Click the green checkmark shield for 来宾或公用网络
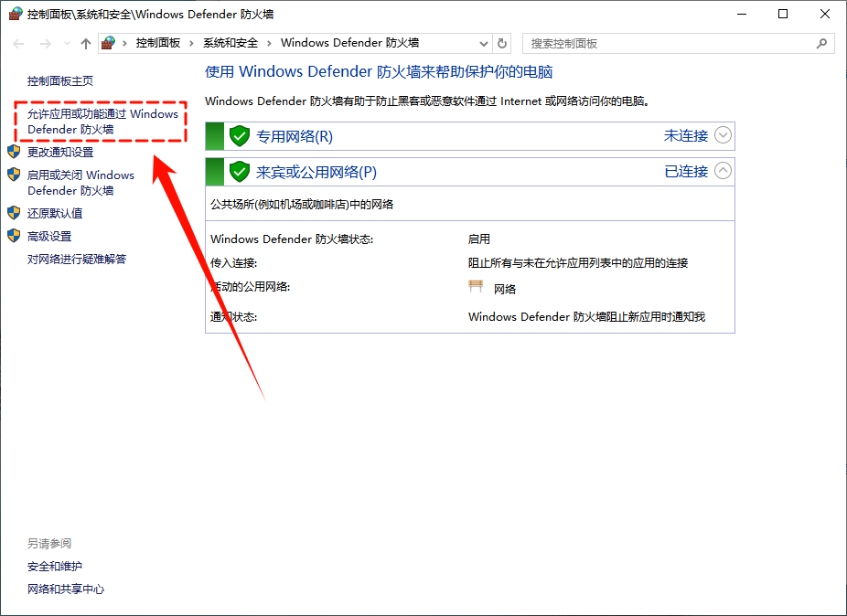Viewport: 847px width, 616px height. (238, 171)
